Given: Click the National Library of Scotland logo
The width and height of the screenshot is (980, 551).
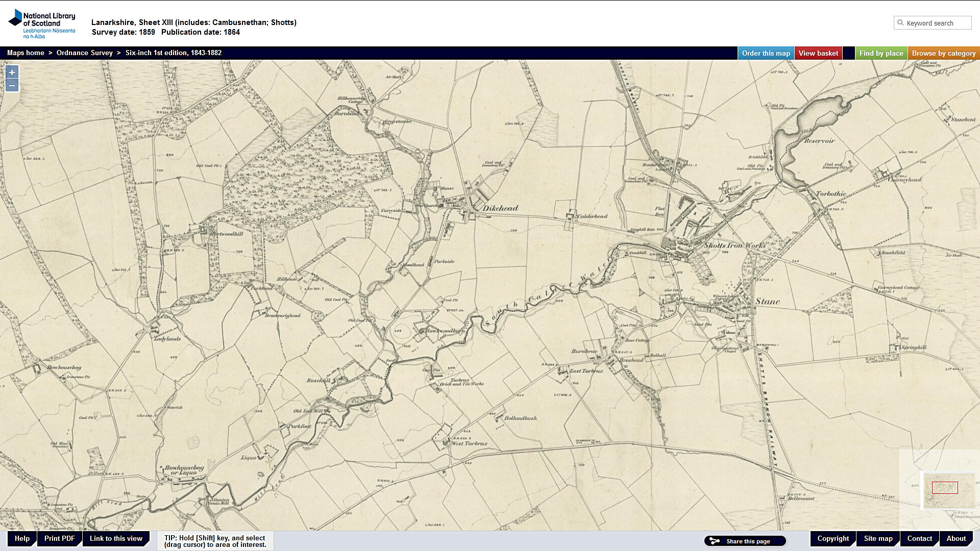Looking at the screenshot, I should click(42, 23).
